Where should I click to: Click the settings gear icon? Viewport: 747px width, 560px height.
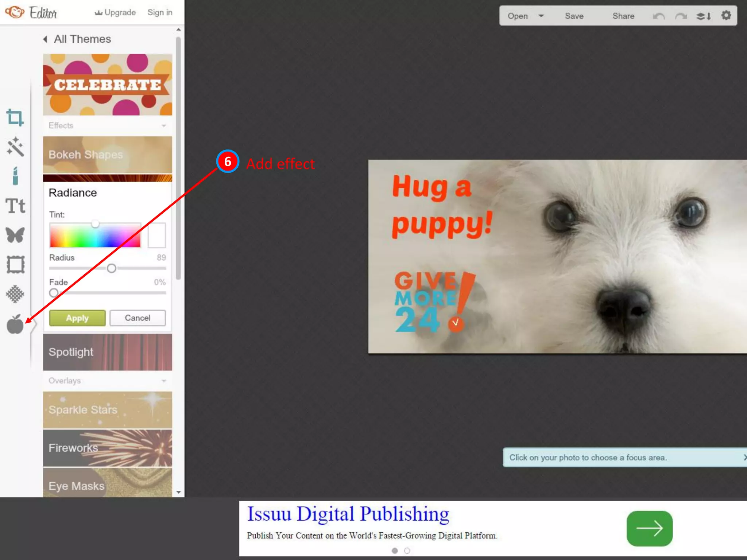(x=726, y=16)
